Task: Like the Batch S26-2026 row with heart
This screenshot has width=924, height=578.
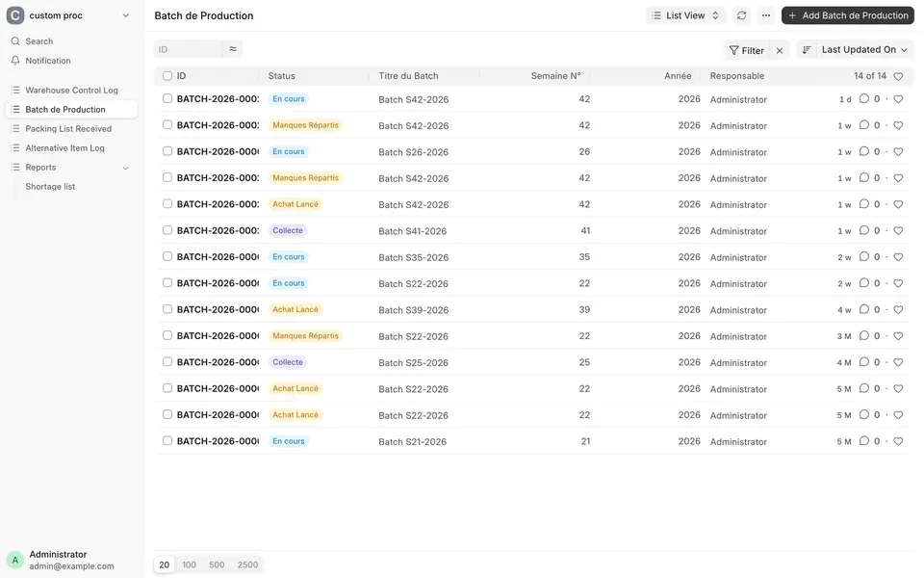Action: tap(898, 151)
